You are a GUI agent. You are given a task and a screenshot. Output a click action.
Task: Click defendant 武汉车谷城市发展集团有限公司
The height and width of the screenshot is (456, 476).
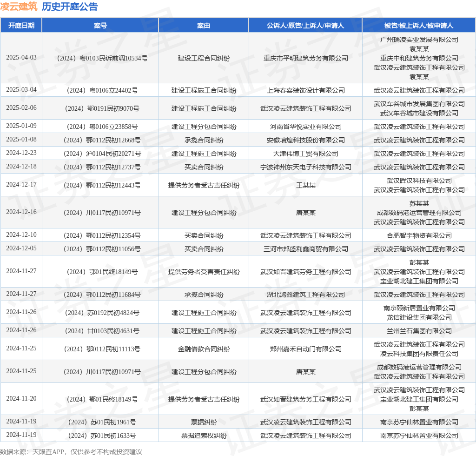tap(419, 104)
